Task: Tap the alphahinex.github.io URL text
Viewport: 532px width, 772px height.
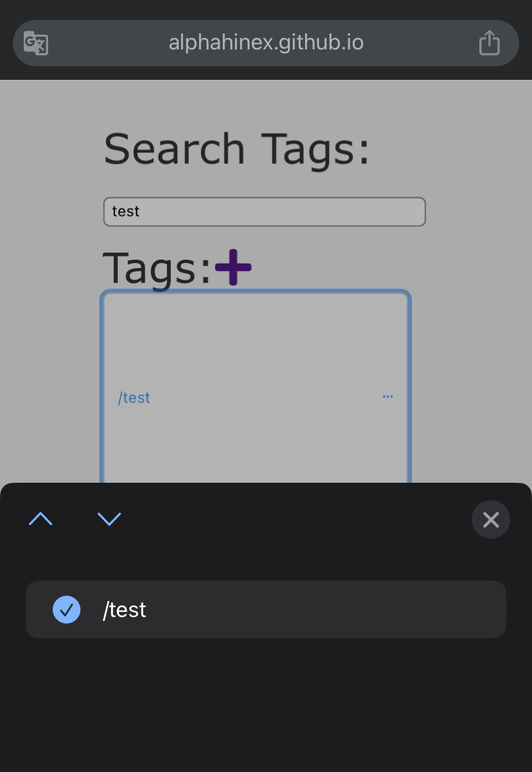Action: click(266, 42)
